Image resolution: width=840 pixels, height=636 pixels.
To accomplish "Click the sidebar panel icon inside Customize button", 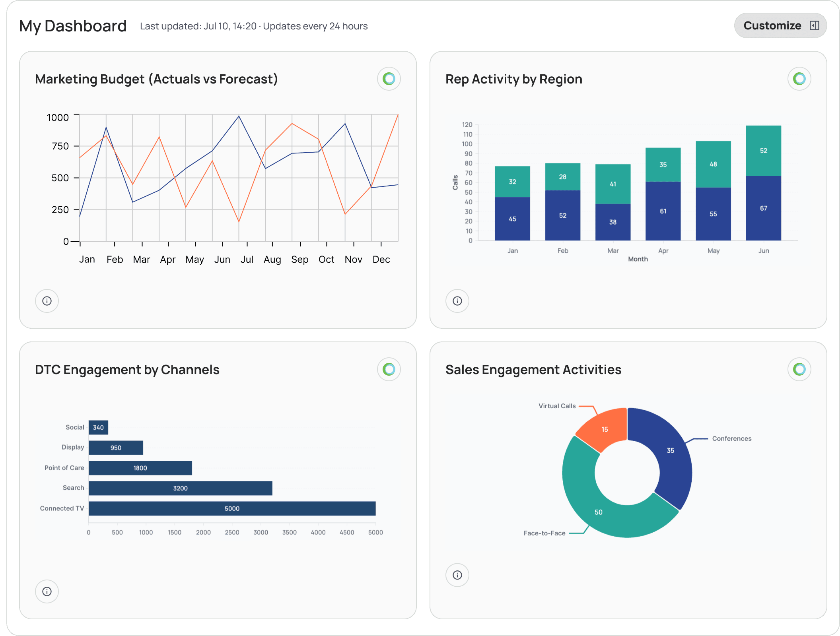I will pyautogui.click(x=815, y=25).
